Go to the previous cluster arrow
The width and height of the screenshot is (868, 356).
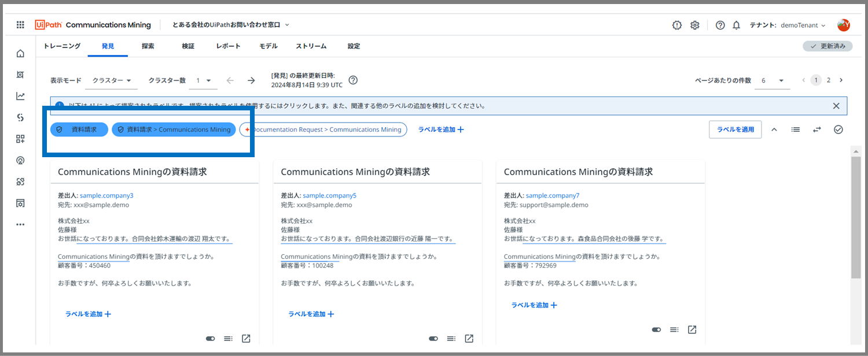(230, 80)
